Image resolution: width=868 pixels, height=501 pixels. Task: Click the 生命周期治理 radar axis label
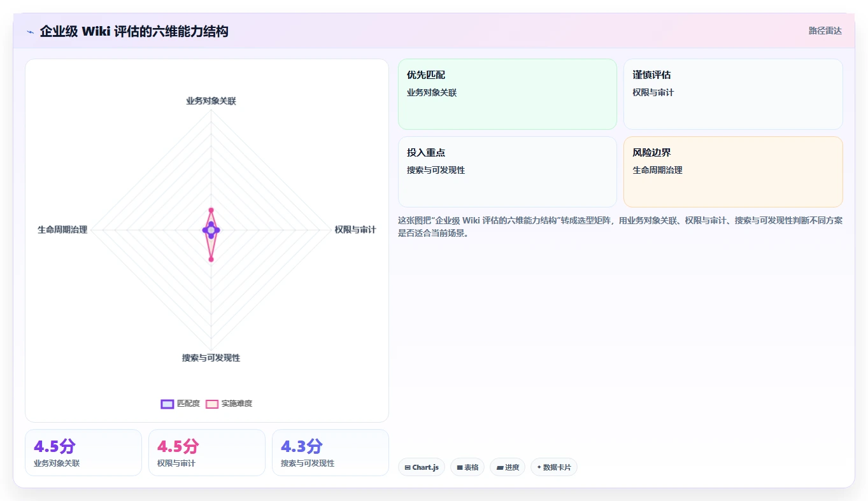tap(62, 230)
